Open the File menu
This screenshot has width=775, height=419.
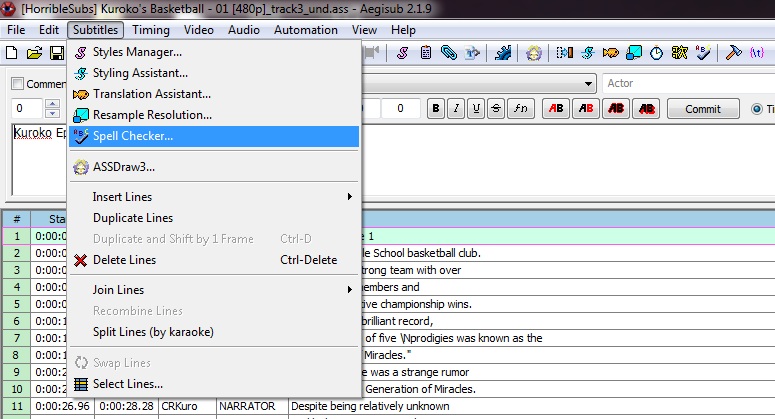tap(16, 30)
